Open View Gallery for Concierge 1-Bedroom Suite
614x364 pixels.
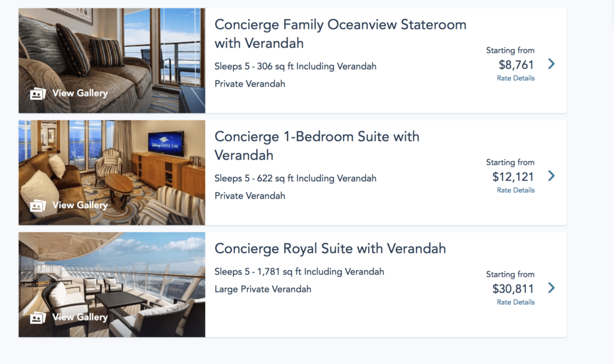click(80, 205)
